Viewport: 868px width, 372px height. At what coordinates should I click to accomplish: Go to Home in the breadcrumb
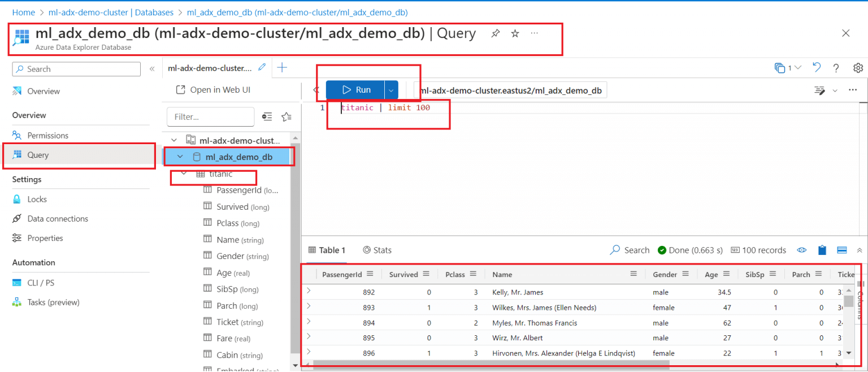click(x=23, y=12)
